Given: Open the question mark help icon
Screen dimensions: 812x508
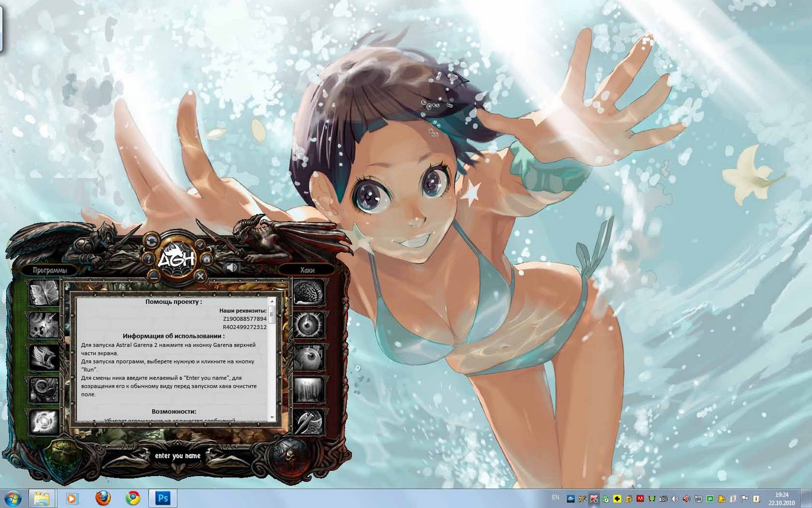Looking at the screenshot, I should (148, 259).
